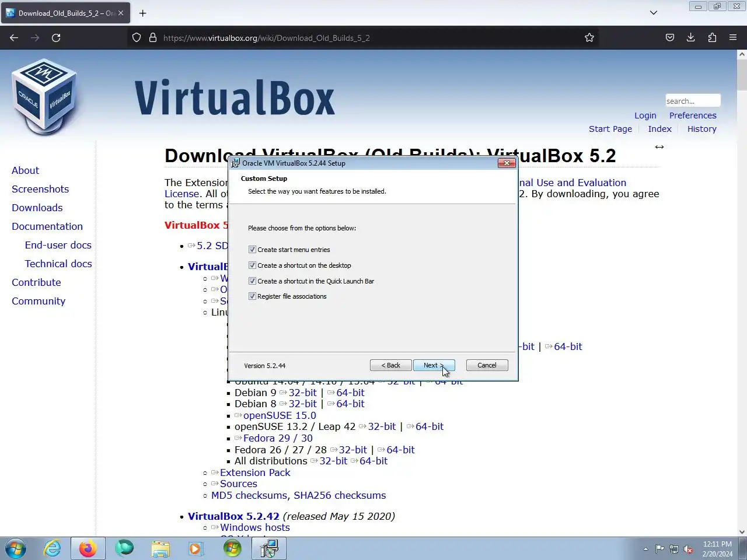Click the network tray icon
747x560 pixels.
click(674, 549)
